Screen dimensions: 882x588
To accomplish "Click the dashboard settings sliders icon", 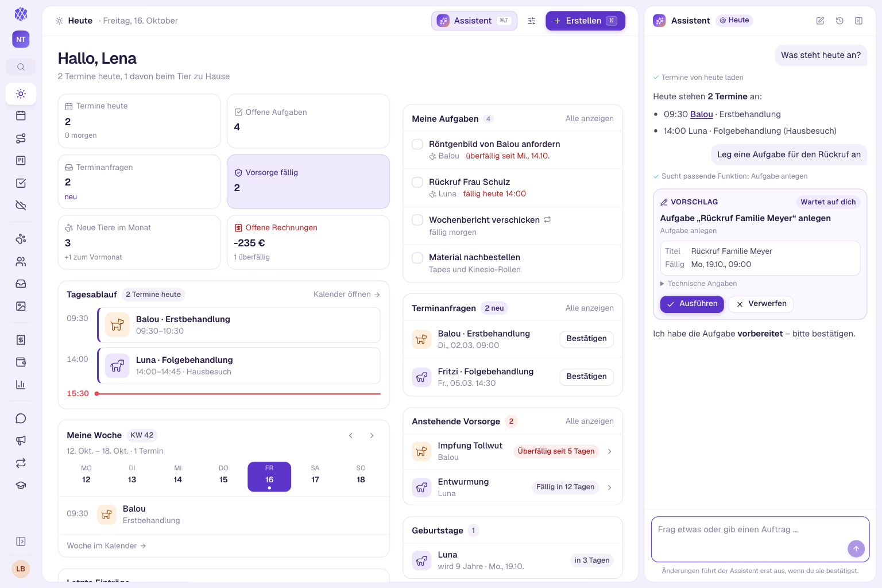I will [x=532, y=21].
